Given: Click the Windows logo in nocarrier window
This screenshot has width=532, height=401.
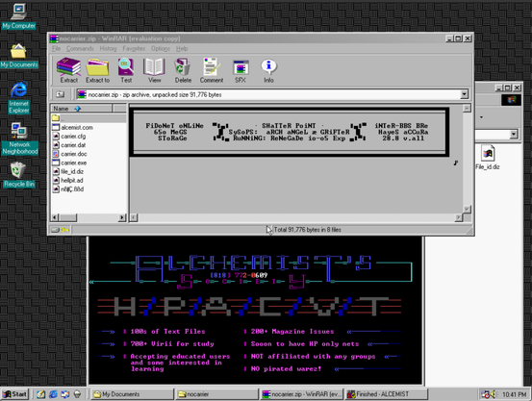Looking at the screenshot, I should pyautogui.click(x=511, y=100).
